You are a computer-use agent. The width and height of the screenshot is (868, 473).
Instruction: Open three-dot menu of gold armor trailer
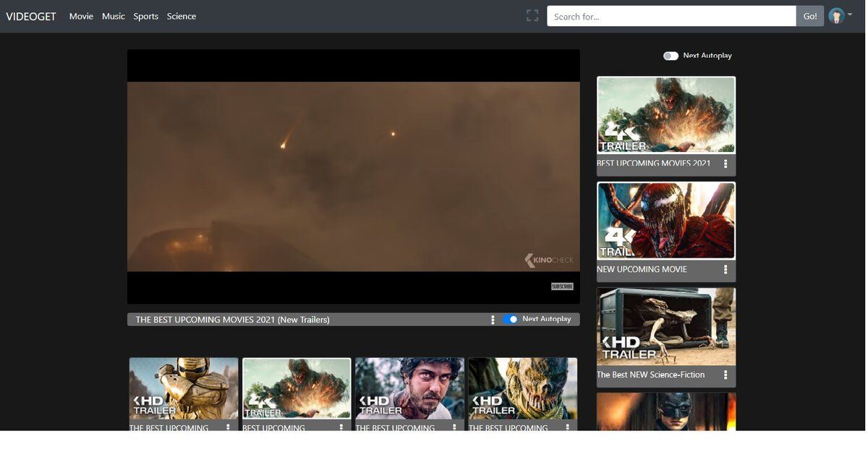[229, 427]
